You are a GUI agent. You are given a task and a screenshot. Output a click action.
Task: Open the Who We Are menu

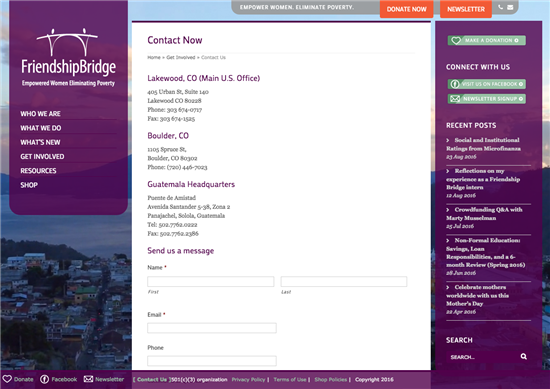(x=40, y=114)
